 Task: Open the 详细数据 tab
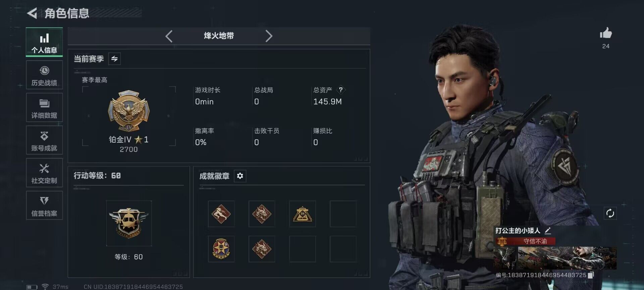click(44, 108)
